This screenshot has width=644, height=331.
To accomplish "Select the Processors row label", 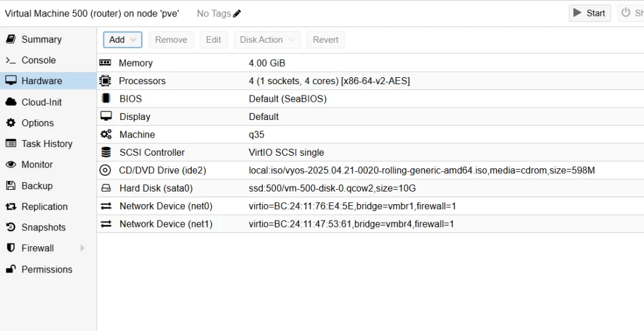I will (x=142, y=81).
